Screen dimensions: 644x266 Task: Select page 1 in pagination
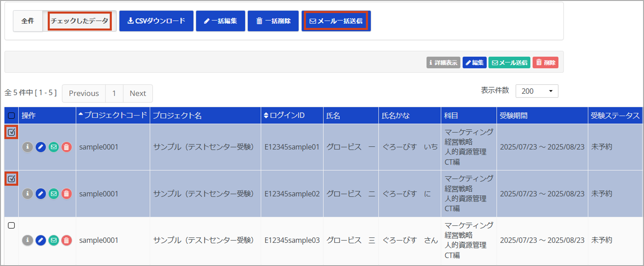[x=114, y=93]
